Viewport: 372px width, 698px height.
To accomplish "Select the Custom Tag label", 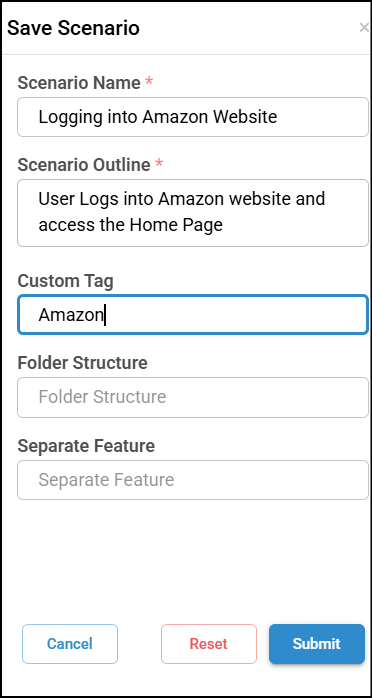I will coord(65,282).
